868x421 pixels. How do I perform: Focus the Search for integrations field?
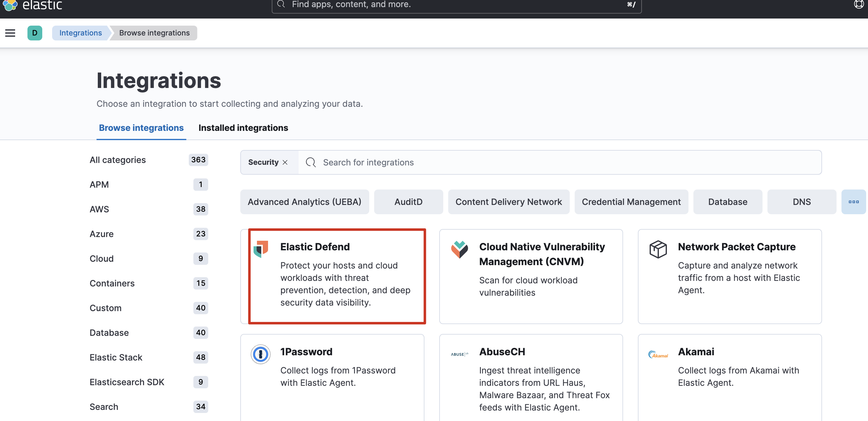[560, 162]
